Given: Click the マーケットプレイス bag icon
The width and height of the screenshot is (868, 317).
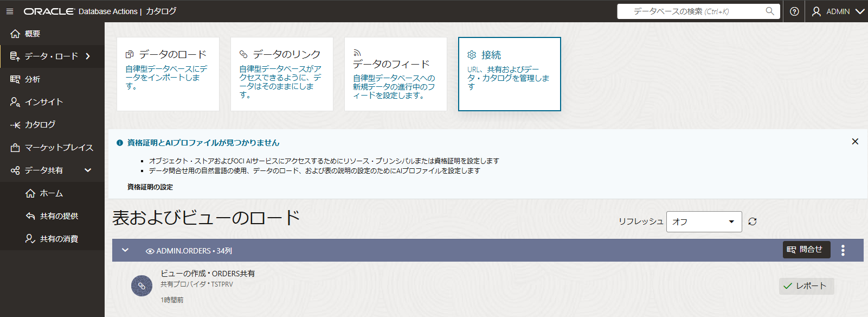Looking at the screenshot, I should coord(15,148).
